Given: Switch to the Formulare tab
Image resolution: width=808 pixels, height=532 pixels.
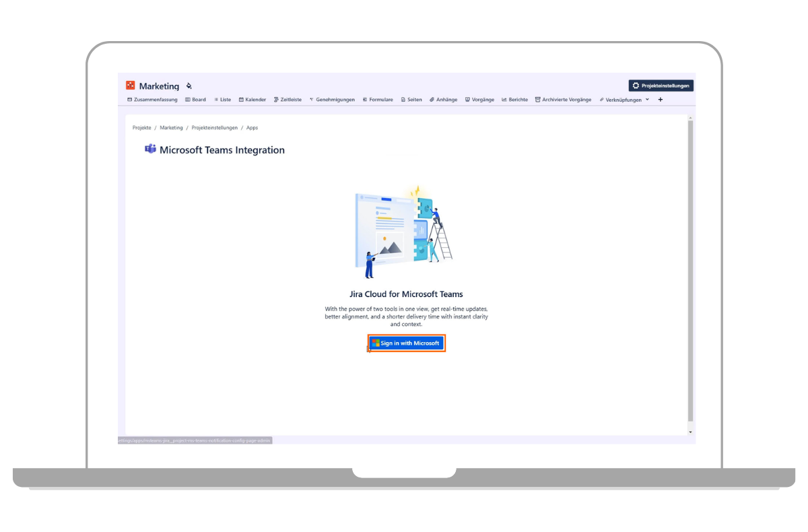Looking at the screenshot, I should pyautogui.click(x=378, y=100).
